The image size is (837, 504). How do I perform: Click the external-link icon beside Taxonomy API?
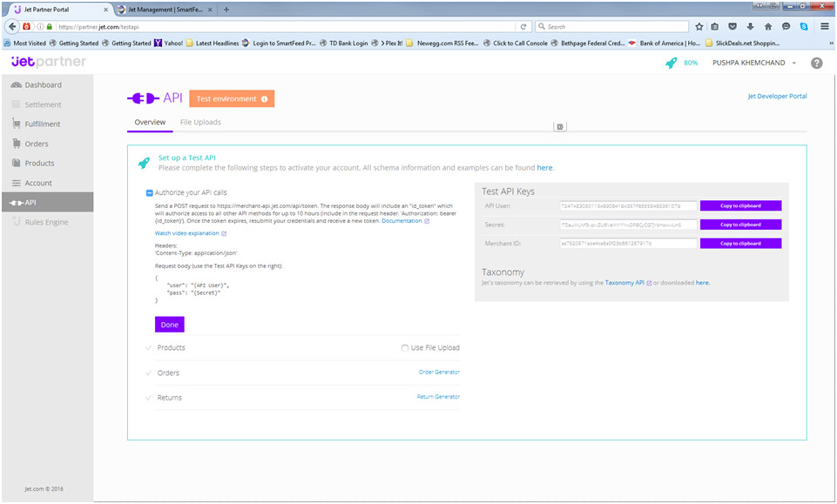pyautogui.click(x=649, y=283)
